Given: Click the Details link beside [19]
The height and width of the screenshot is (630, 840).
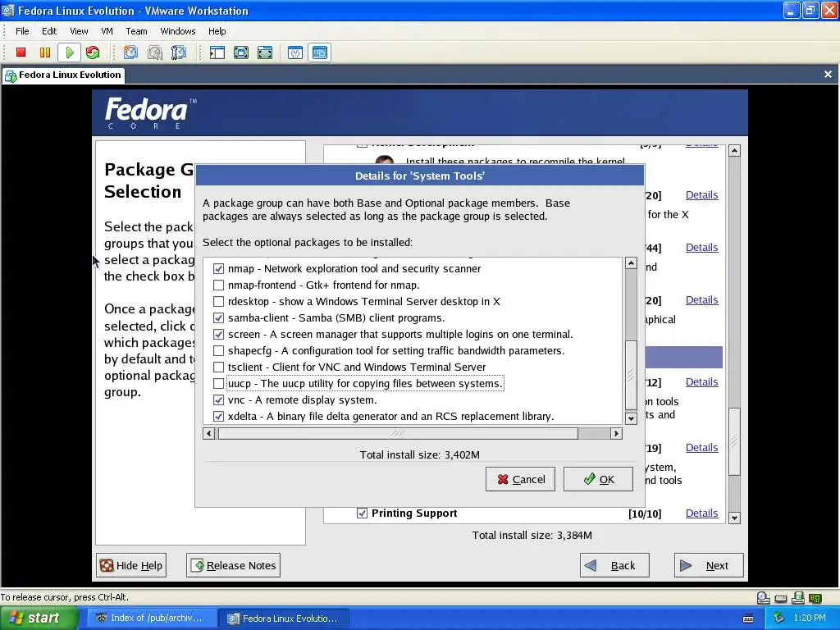Looking at the screenshot, I should (x=702, y=447).
